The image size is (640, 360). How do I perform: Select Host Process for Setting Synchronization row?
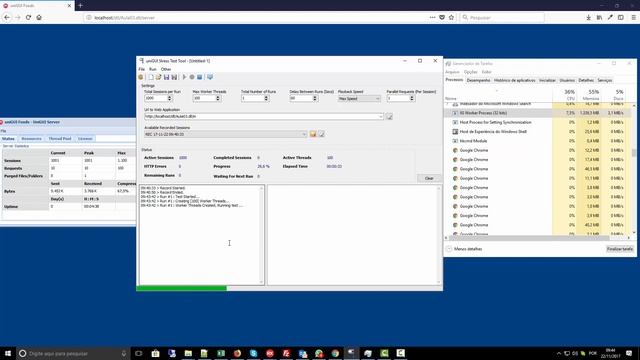[x=537, y=122]
